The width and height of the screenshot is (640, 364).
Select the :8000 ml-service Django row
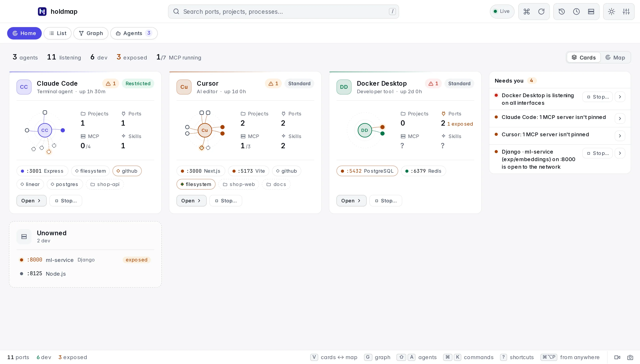tap(85, 260)
